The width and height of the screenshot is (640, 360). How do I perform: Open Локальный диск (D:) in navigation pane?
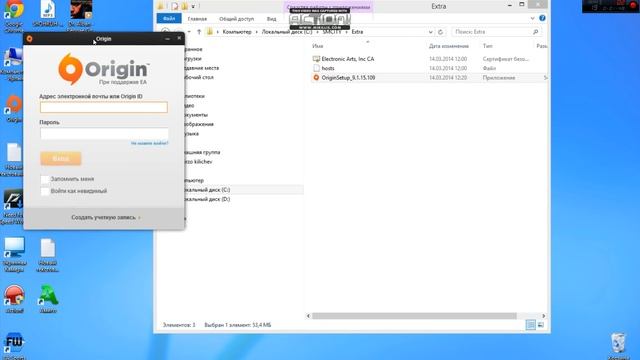206,199
